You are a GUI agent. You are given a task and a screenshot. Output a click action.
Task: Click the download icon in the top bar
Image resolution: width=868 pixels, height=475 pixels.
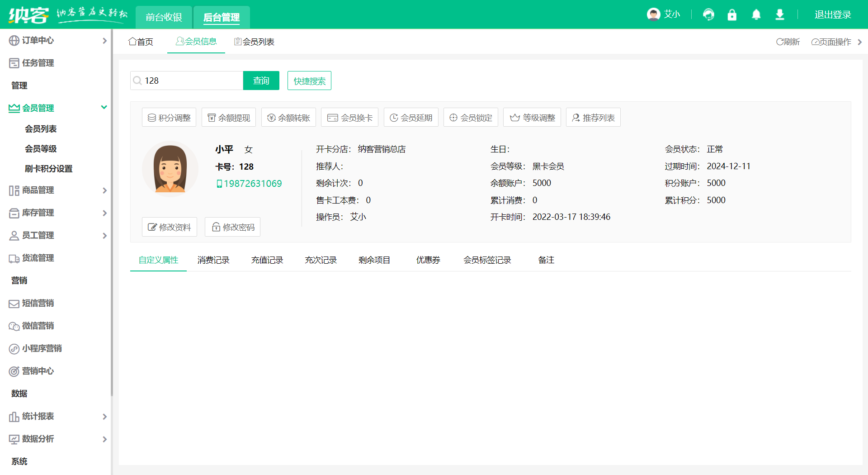779,14
